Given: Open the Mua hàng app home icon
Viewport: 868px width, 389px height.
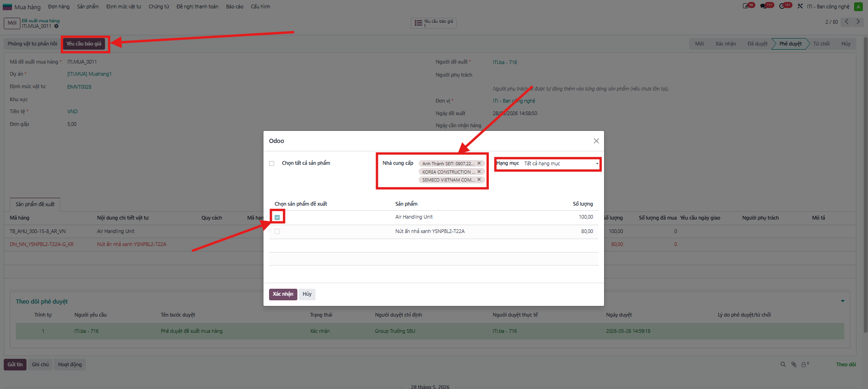Looking at the screenshot, I should point(7,6).
